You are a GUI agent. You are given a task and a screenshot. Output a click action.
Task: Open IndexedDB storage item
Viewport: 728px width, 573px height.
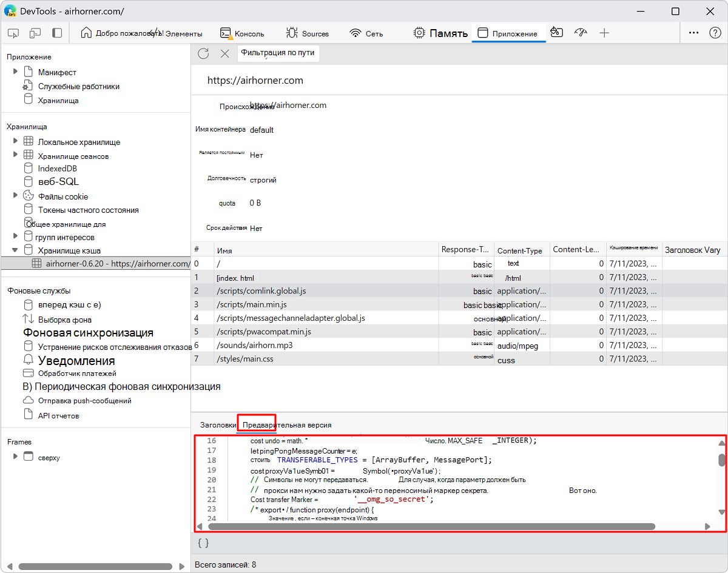[x=57, y=168]
